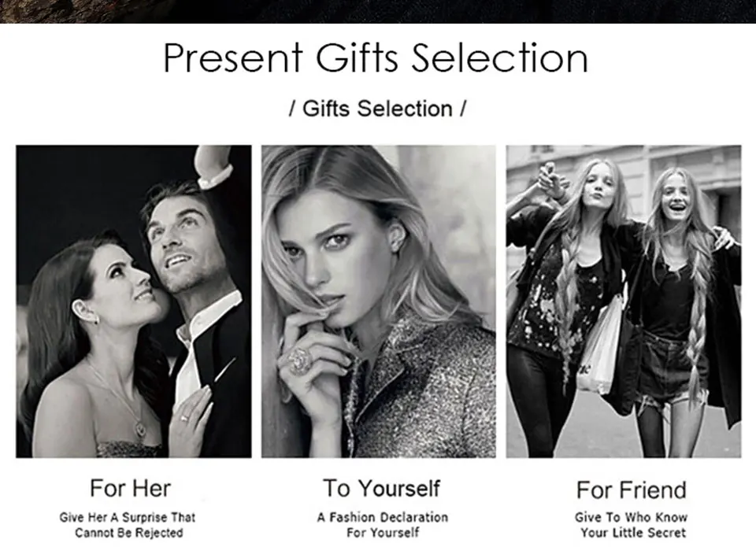Click 'For Yourself' caption line

tap(383, 533)
